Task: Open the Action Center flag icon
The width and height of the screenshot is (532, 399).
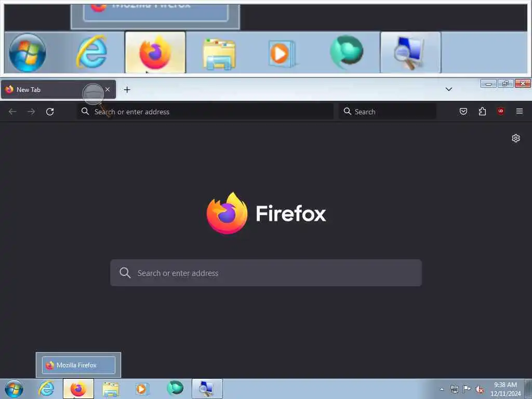Action: point(467,389)
